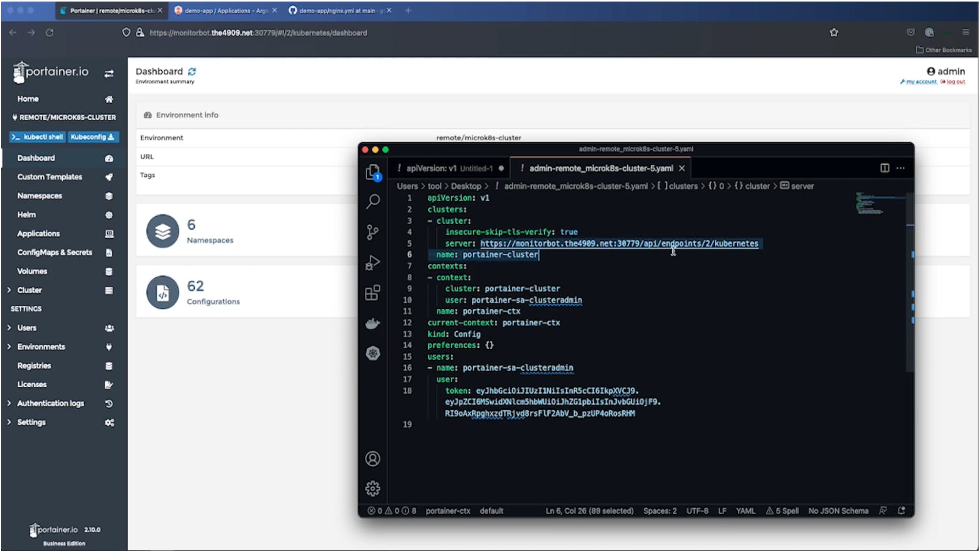
Task: Click the clusters breadcrumb in editor
Action: click(x=683, y=186)
